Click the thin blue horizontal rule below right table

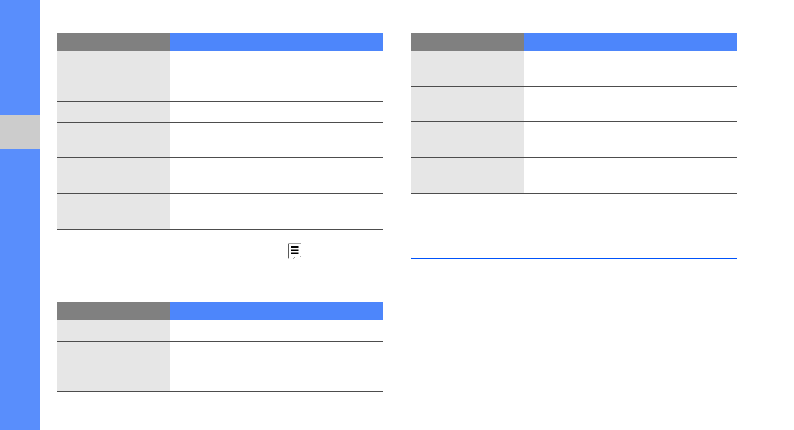tap(574, 258)
